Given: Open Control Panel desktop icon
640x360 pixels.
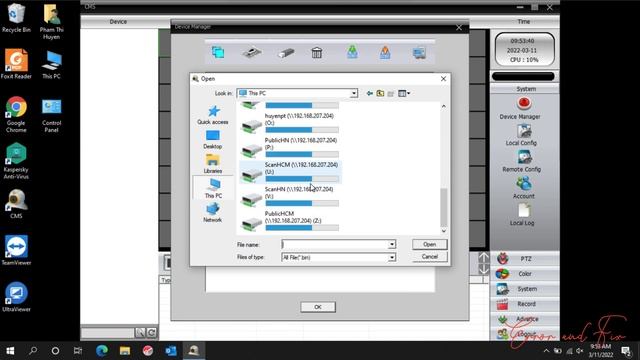Looking at the screenshot, I should [51, 116].
